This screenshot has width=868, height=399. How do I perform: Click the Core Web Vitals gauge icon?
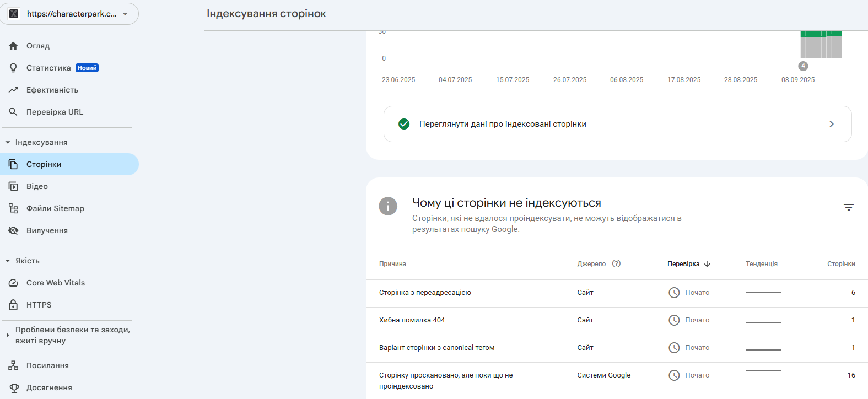[x=13, y=283]
